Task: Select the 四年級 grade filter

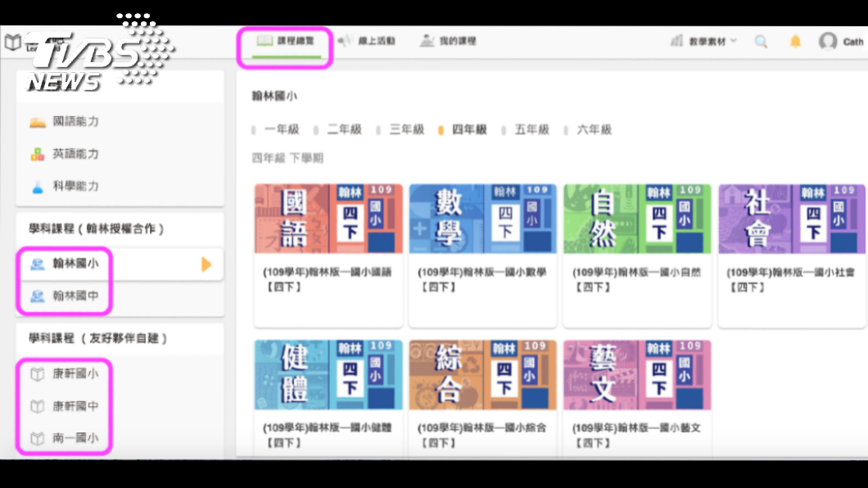Action: 469,129
